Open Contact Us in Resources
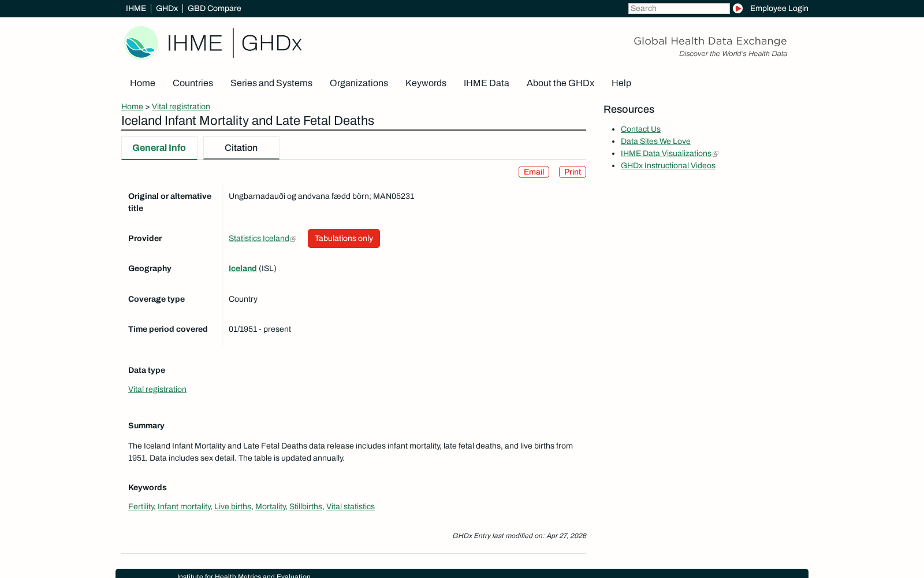This screenshot has height=578, width=924. (x=640, y=129)
